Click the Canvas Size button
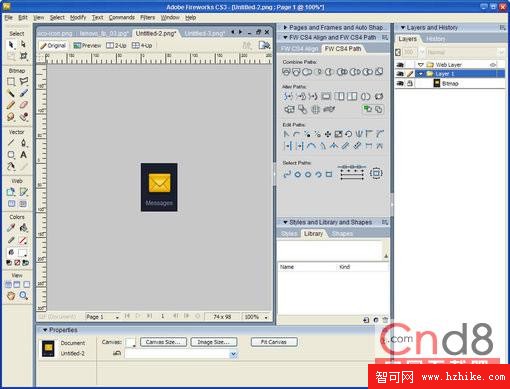The image size is (510, 389). pos(163,342)
